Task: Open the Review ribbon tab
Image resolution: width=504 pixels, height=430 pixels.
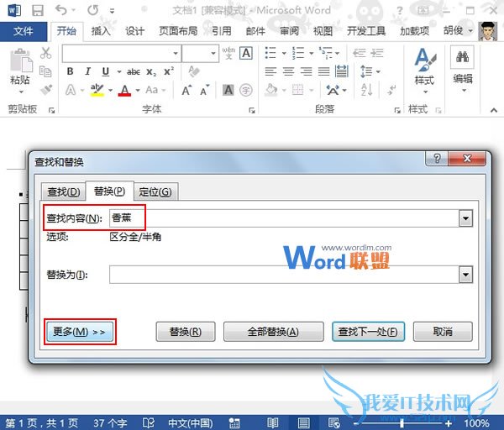Action: (x=289, y=31)
